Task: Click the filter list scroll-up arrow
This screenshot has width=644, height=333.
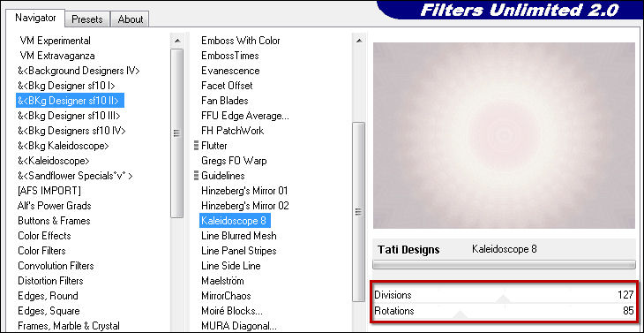Action: 359,41
